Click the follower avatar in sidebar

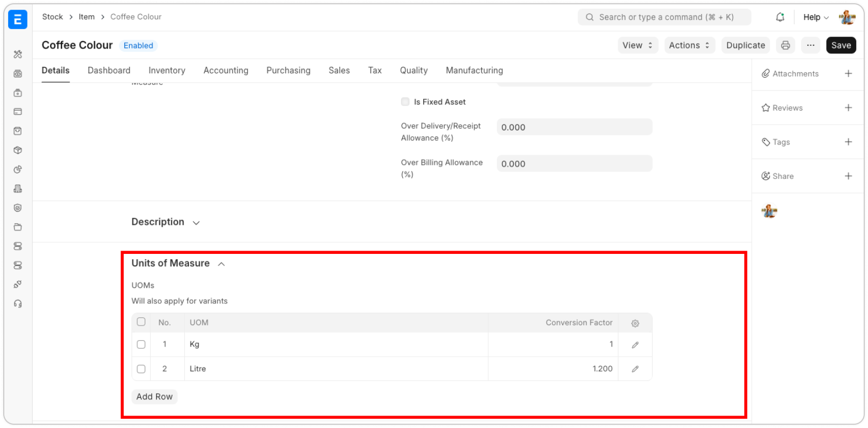(769, 211)
